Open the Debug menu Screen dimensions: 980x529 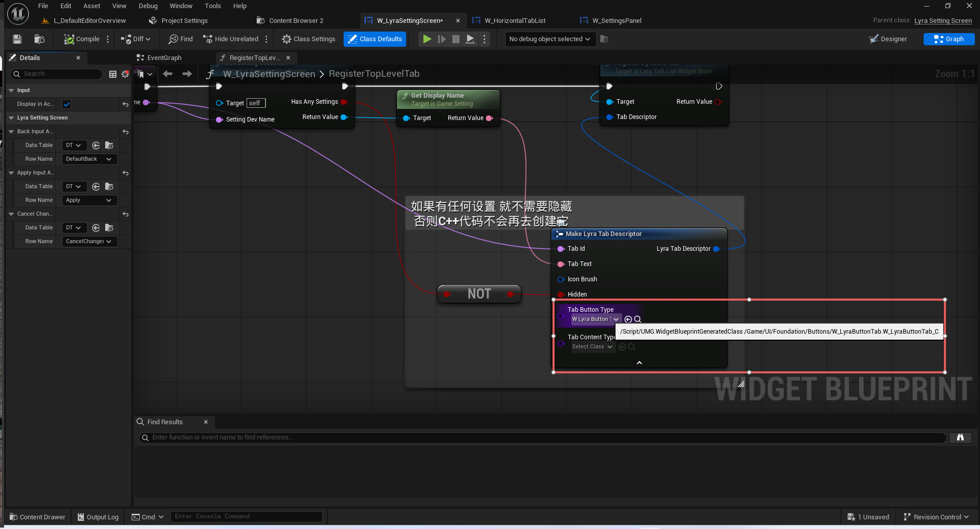coord(148,6)
